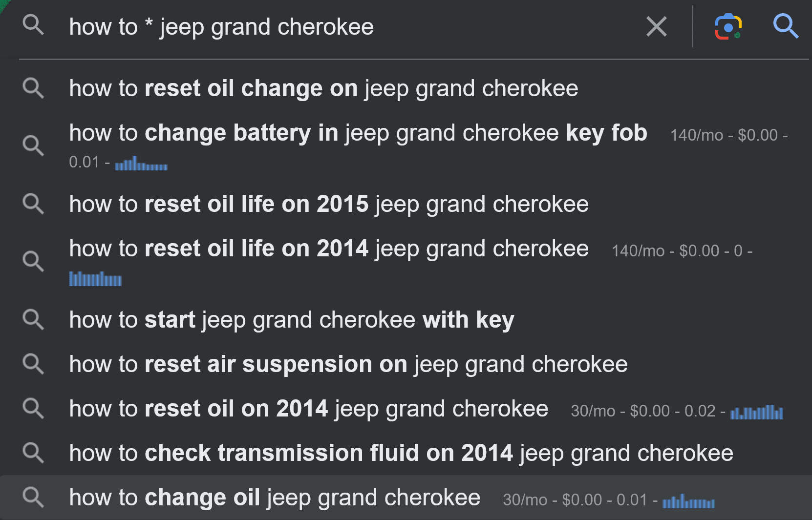Click magnifier icon beside 'check transmission fluid' suggestion

(x=33, y=453)
